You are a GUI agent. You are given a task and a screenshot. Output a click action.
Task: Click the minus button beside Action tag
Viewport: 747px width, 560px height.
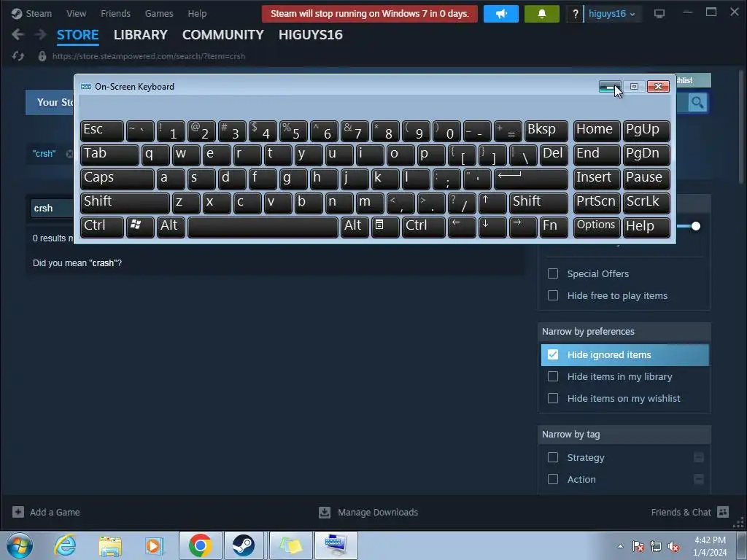pos(699,479)
